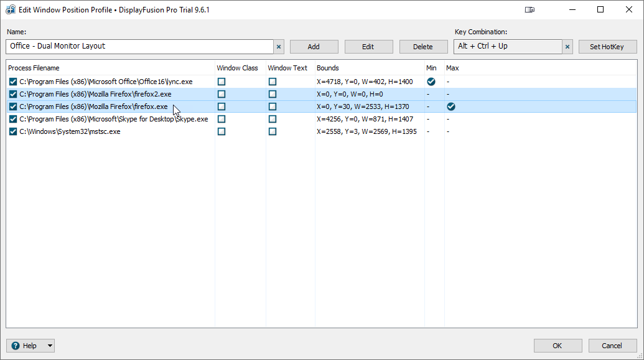Click the Delete button
This screenshot has height=360, width=644.
(423, 47)
